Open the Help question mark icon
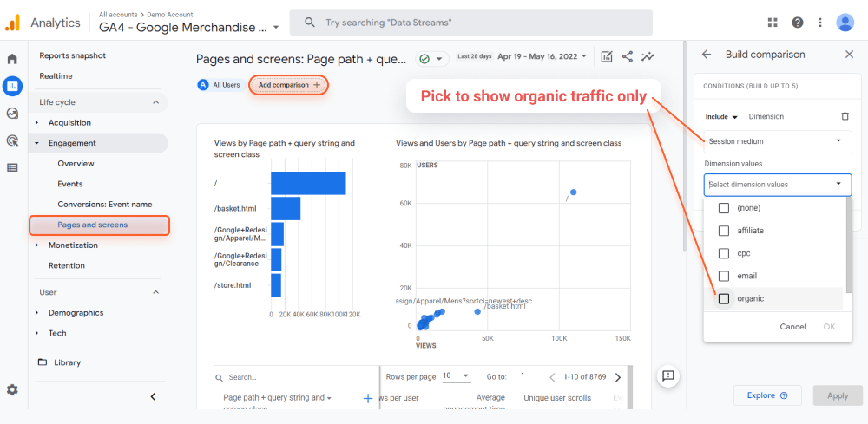Image resolution: width=868 pixels, height=424 pixels. tap(797, 23)
